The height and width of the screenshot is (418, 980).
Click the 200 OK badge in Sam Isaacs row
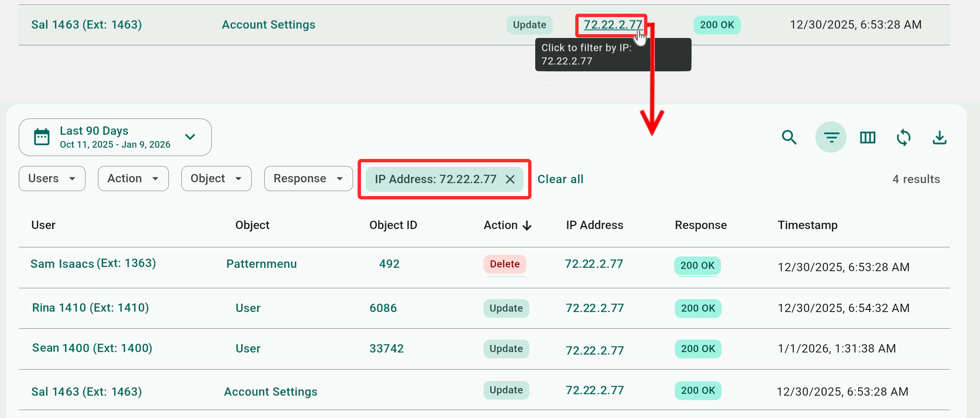point(697,266)
